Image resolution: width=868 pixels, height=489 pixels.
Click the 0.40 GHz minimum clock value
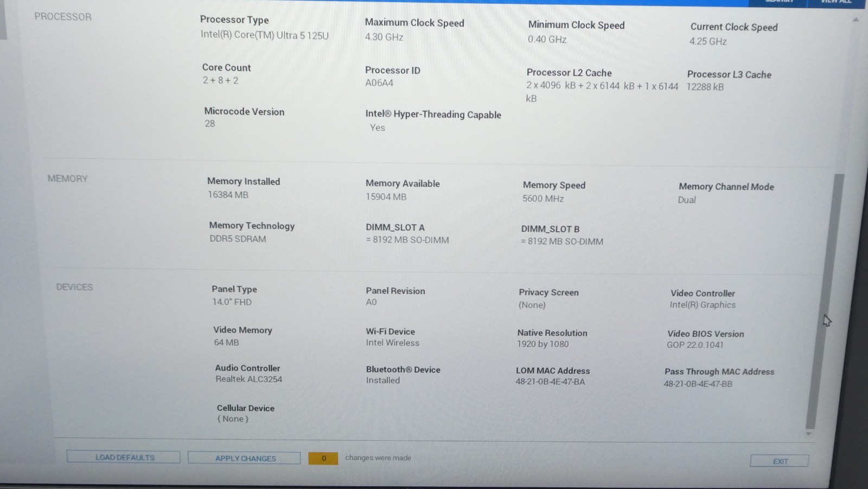547,39
